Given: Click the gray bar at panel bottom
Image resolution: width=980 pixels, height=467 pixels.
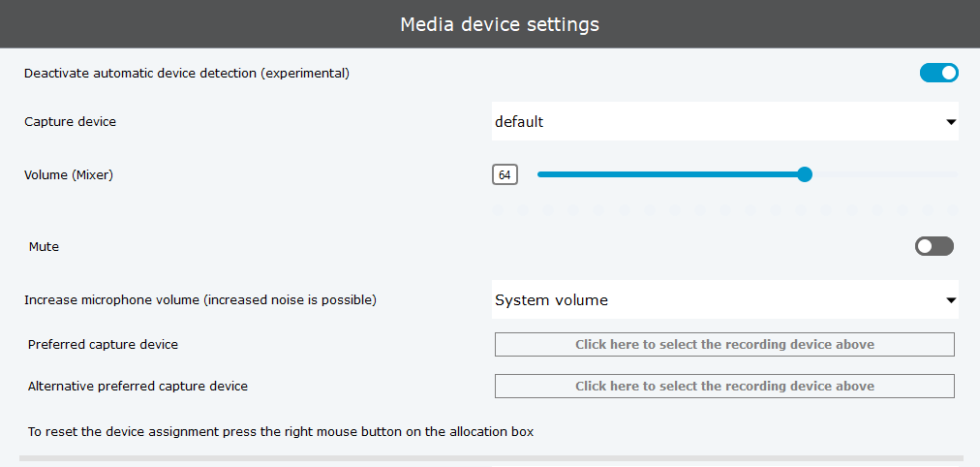Looking at the screenshot, I should (491, 457).
